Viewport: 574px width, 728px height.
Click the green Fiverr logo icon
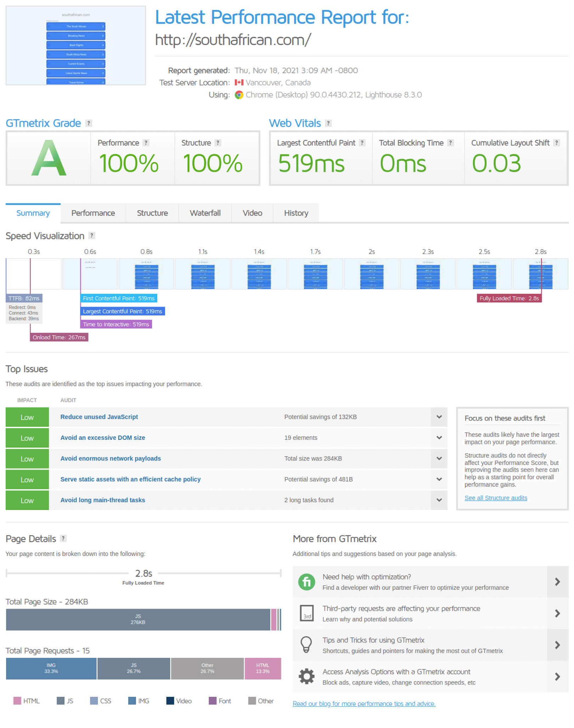(306, 582)
